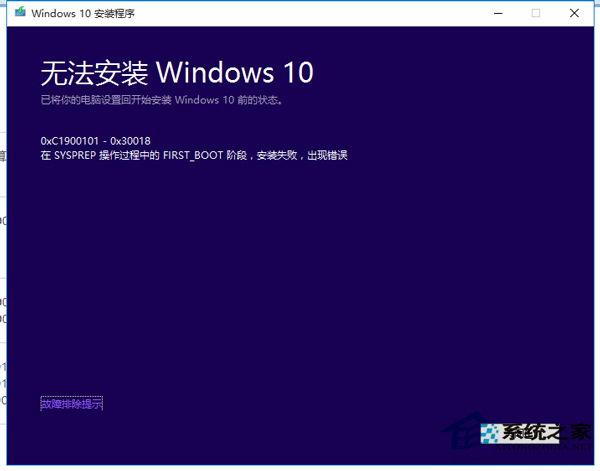
Task: Click the disabled maximize button
Action: 536,13
